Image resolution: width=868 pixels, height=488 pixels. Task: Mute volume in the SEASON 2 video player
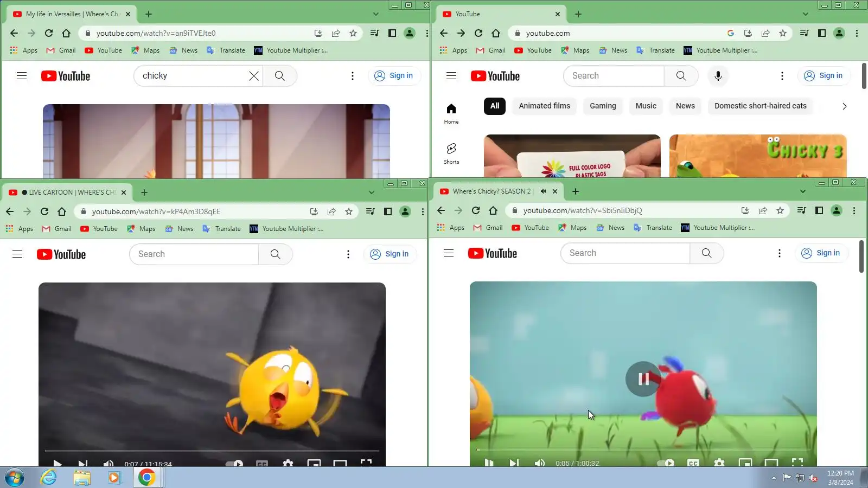pyautogui.click(x=540, y=463)
